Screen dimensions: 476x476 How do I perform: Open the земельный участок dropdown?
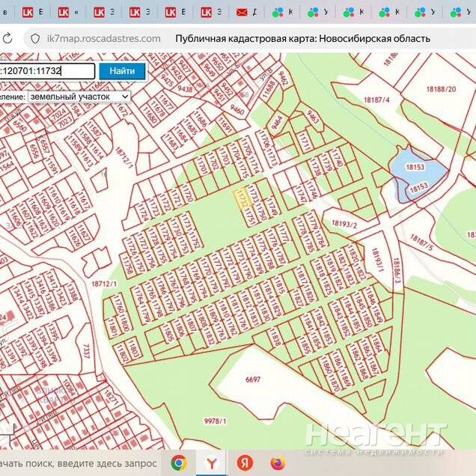(78, 97)
